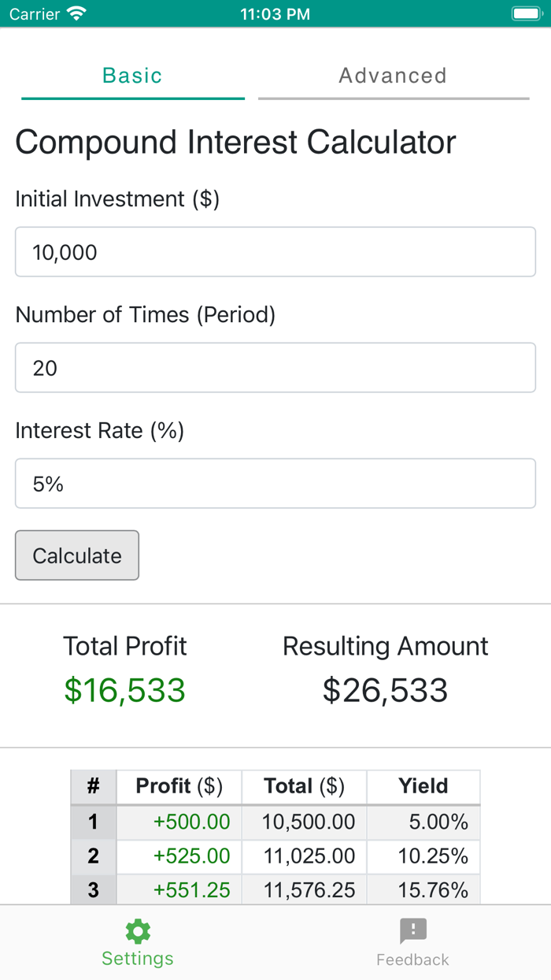This screenshot has width=551, height=980.
Task: Tap the clock showing 11:03 PM
Action: click(x=275, y=13)
